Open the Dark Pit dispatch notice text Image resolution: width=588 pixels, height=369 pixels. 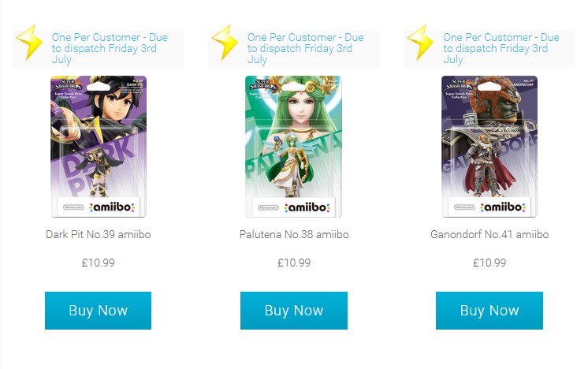(x=110, y=48)
